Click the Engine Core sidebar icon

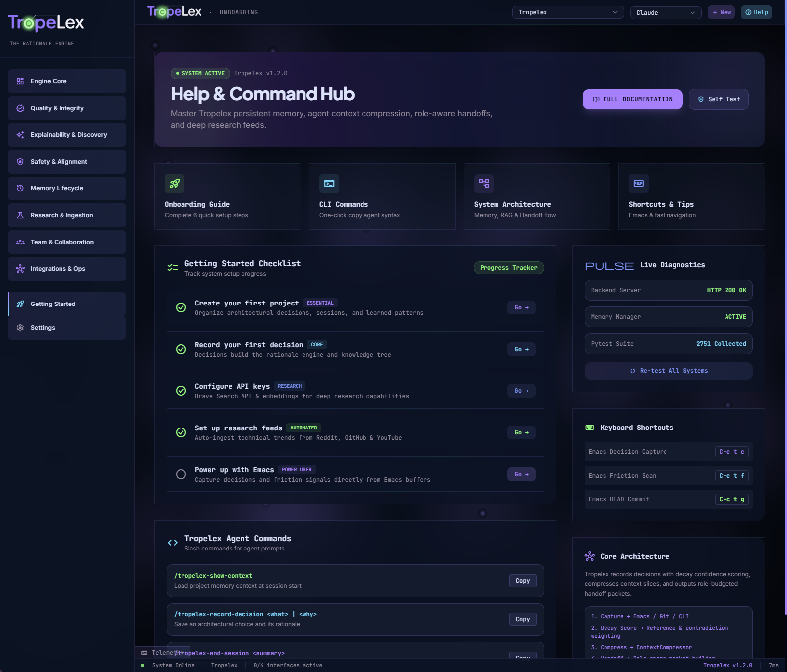pos(20,81)
